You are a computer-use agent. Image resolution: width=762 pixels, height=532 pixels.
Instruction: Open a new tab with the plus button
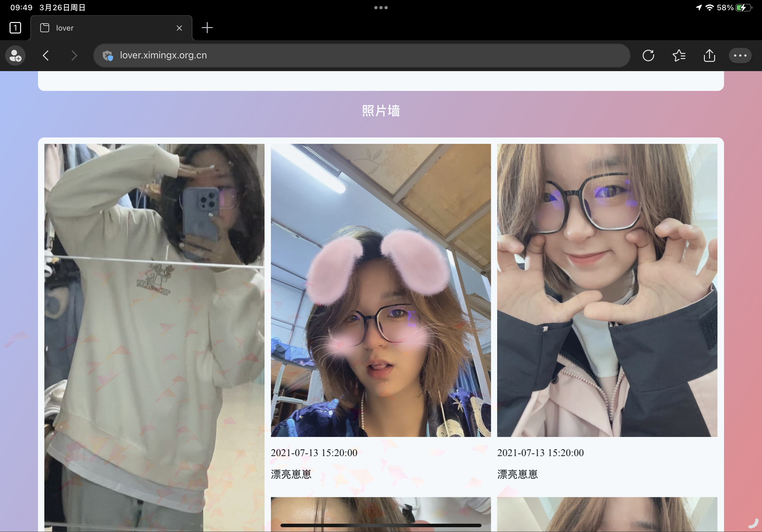coord(207,27)
